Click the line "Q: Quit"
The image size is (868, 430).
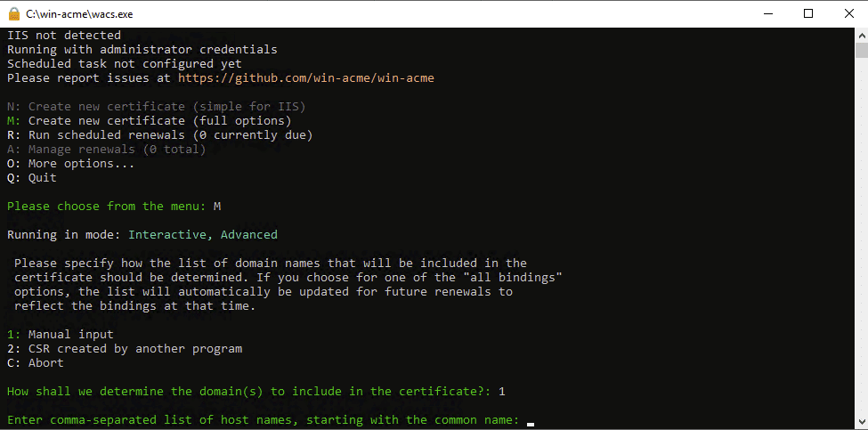click(x=32, y=178)
